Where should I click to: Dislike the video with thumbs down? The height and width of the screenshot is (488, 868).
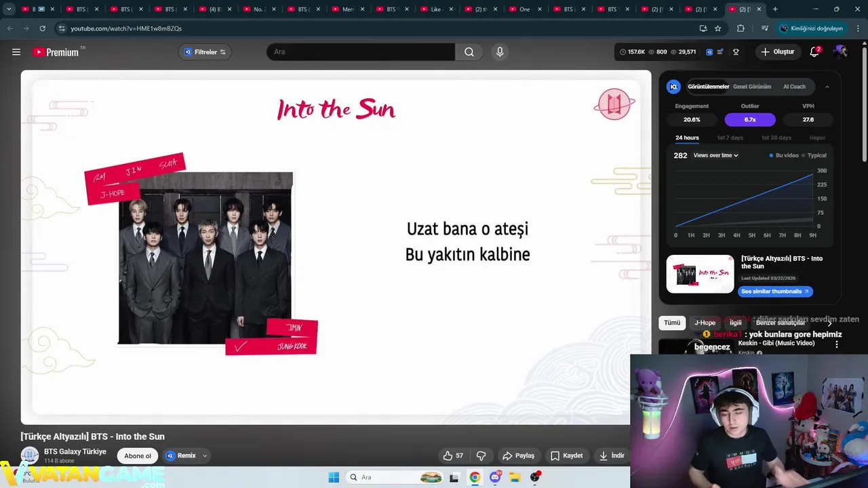point(481,456)
